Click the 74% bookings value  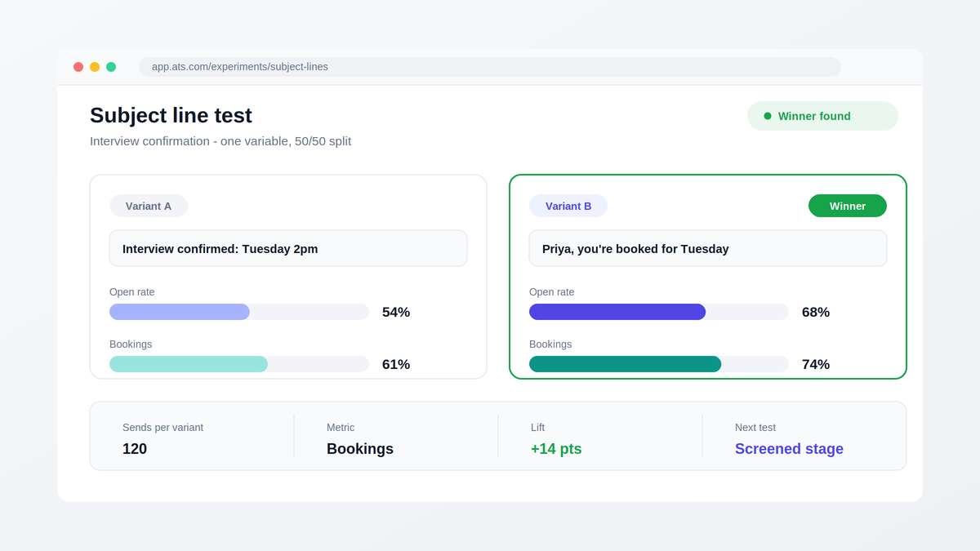[x=816, y=364]
